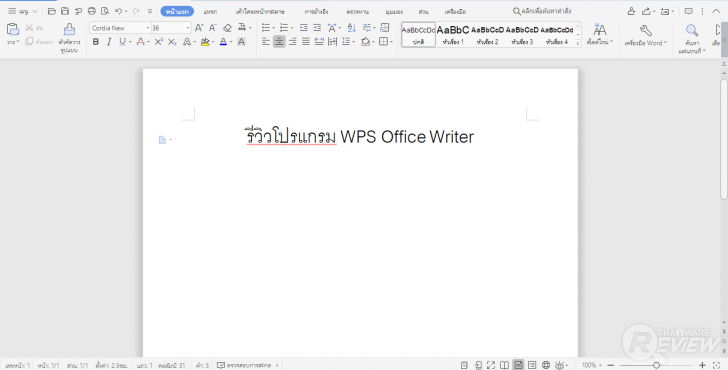
Task: Expand the quick access toolbar customize arrow
Action: click(x=150, y=11)
